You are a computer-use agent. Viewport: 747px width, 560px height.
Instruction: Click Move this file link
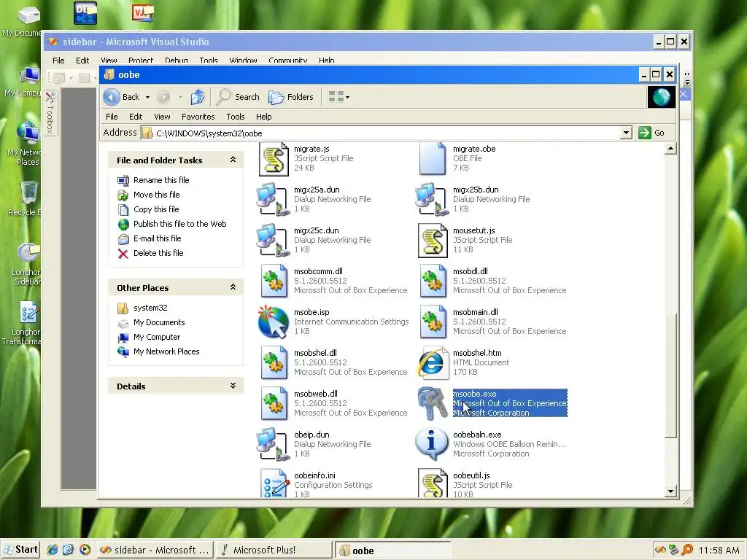pos(156,195)
